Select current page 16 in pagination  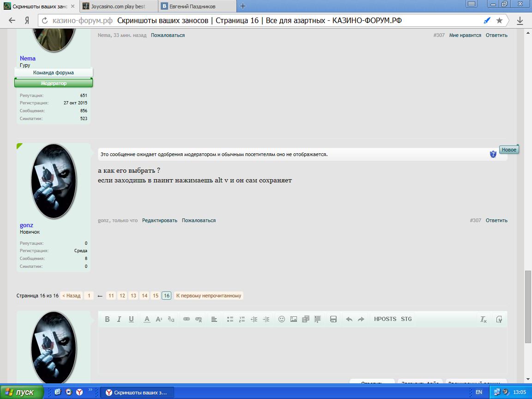click(x=167, y=296)
